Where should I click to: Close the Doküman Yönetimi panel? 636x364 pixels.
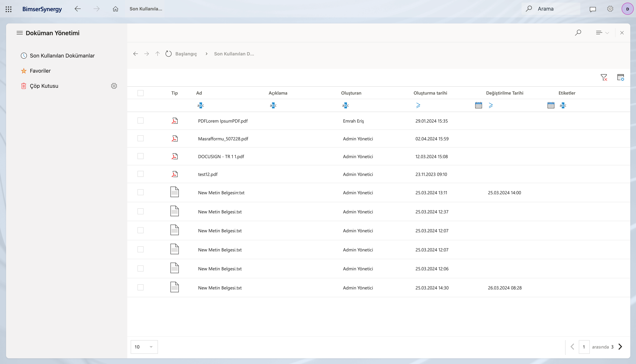622,33
